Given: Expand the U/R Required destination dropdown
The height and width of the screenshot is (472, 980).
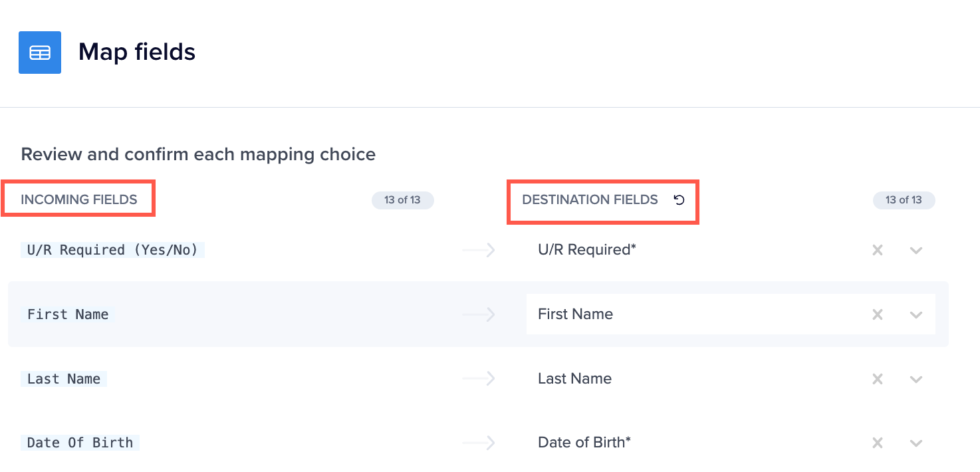Looking at the screenshot, I should 916,251.
